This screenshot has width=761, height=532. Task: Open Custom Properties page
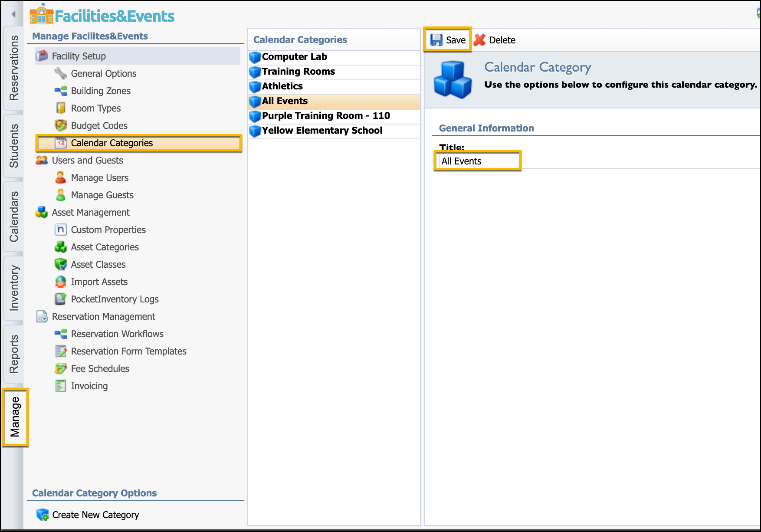[108, 230]
